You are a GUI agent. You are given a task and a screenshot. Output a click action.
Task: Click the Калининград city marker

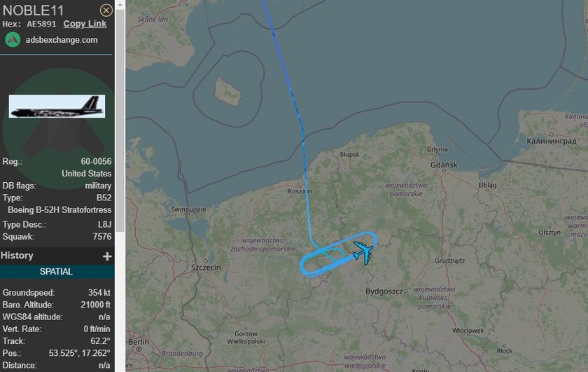[x=552, y=134]
